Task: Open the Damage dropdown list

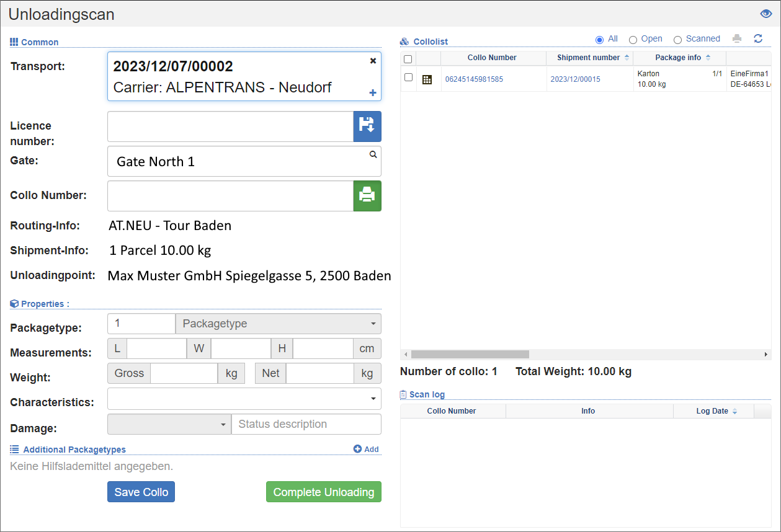Action: tap(169, 424)
